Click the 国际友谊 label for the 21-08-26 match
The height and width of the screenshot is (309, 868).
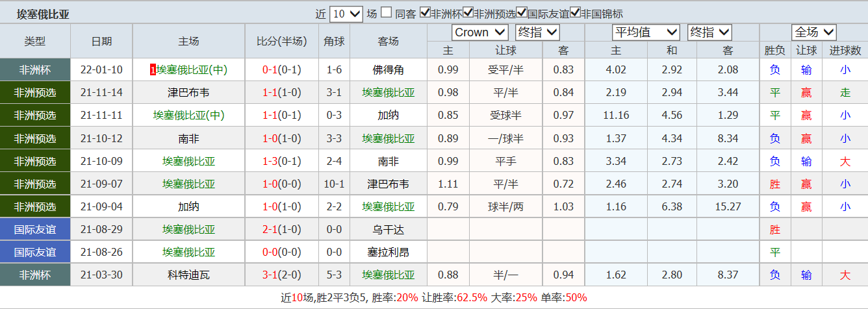(35, 252)
